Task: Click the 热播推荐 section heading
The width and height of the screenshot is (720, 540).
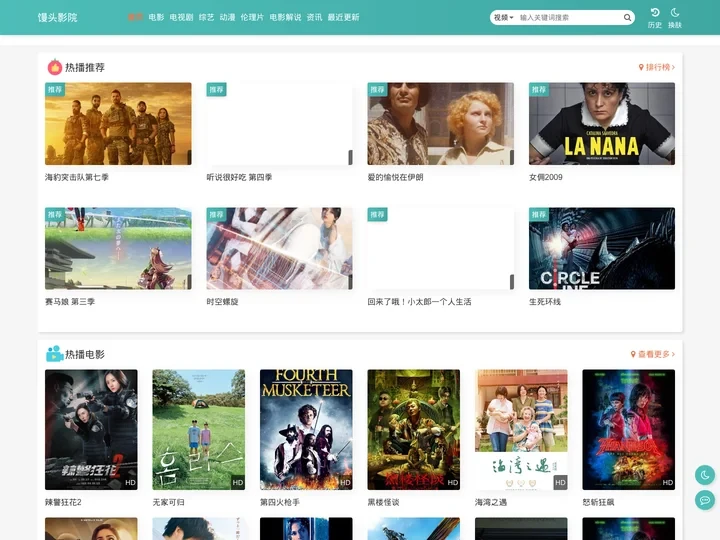Action: (x=85, y=68)
